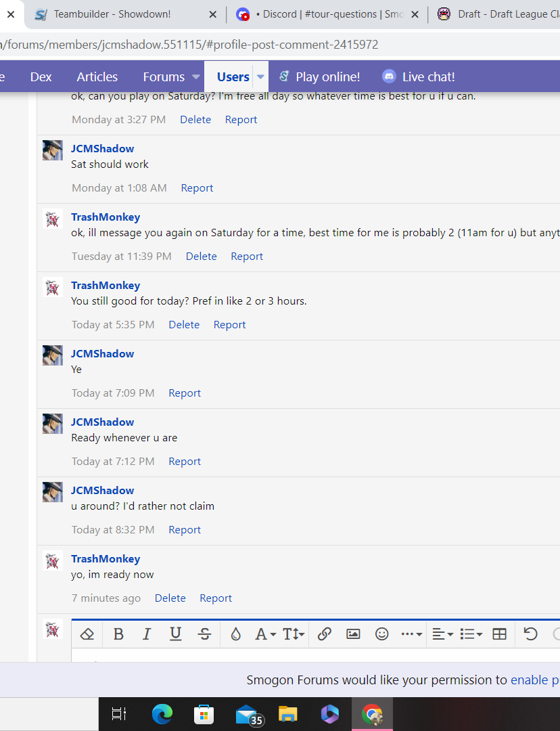Click the Showdown logo icon beside Play online
The width and height of the screenshot is (560, 731).
(x=284, y=76)
